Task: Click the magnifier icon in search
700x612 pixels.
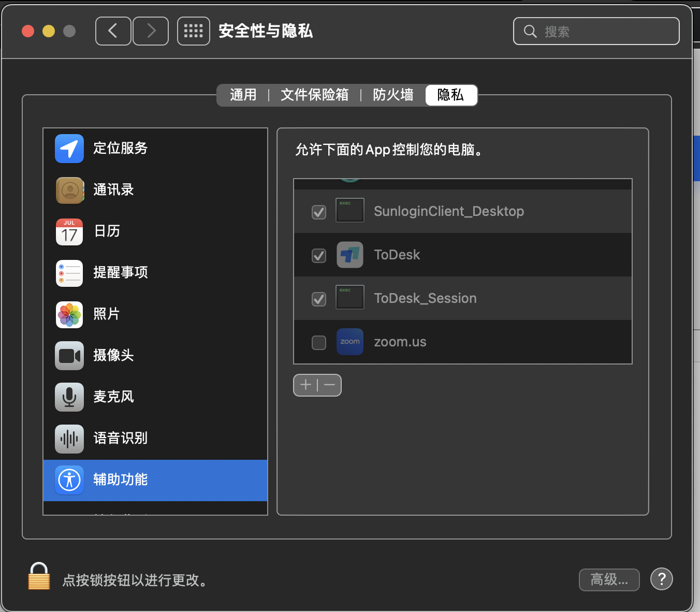Action: [530, 32]
